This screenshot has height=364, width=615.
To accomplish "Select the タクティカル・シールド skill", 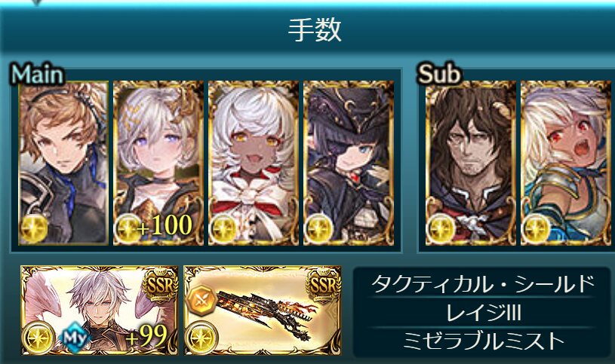I will click(x=483, y=284).
